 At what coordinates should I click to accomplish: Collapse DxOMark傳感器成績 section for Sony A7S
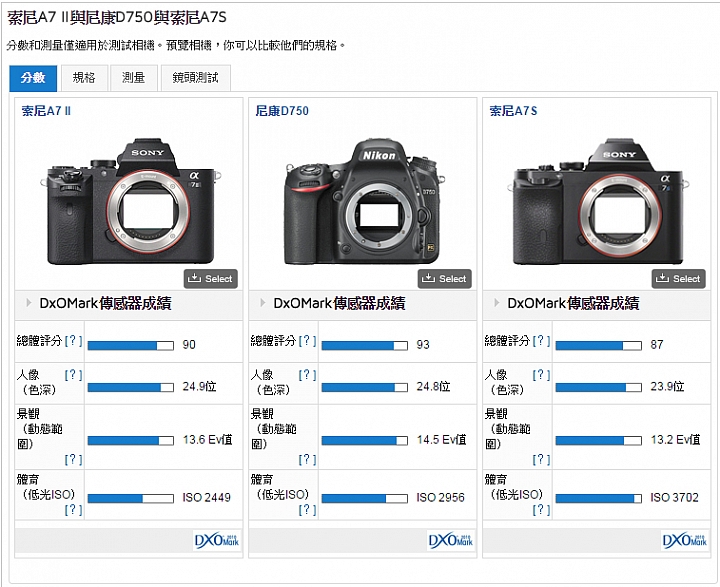(x=496, y=303)
